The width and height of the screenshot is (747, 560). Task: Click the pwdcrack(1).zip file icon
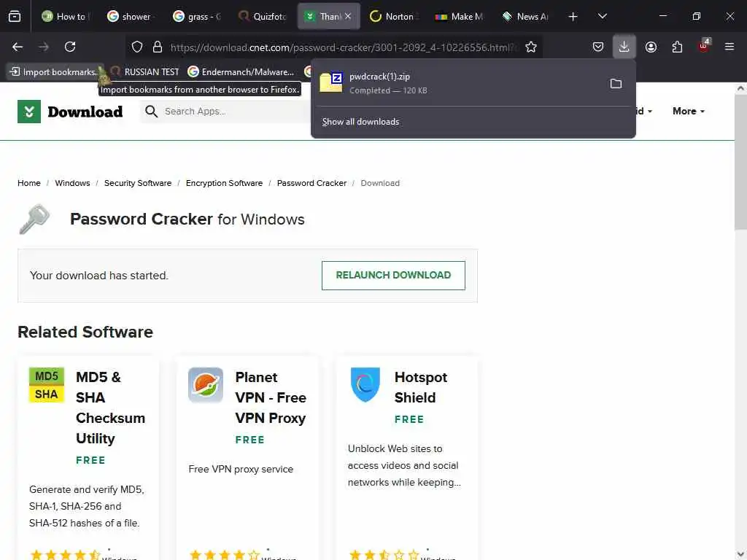coord(331,82)
